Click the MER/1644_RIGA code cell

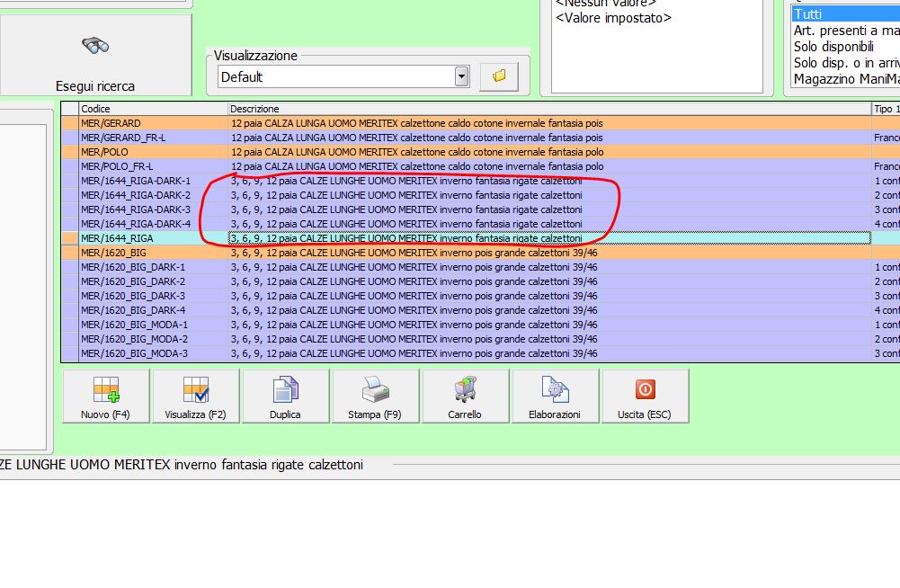(153, 238)
